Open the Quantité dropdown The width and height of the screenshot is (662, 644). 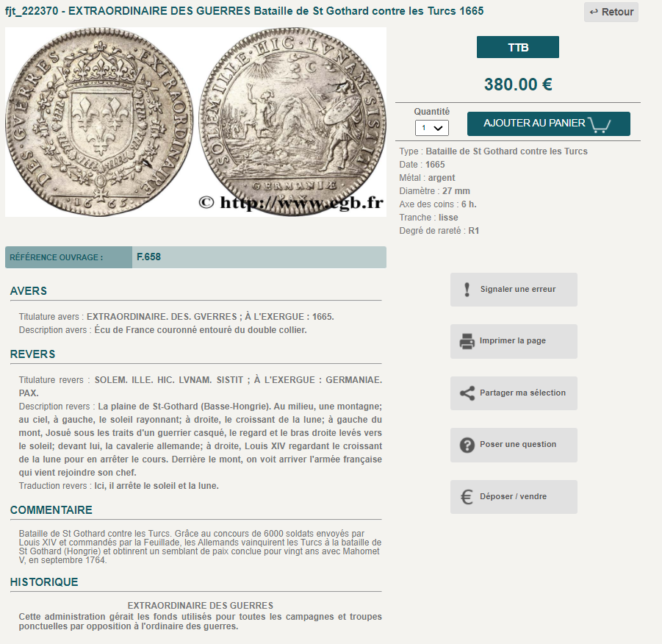pyautogui.click(x=431, y=128)
